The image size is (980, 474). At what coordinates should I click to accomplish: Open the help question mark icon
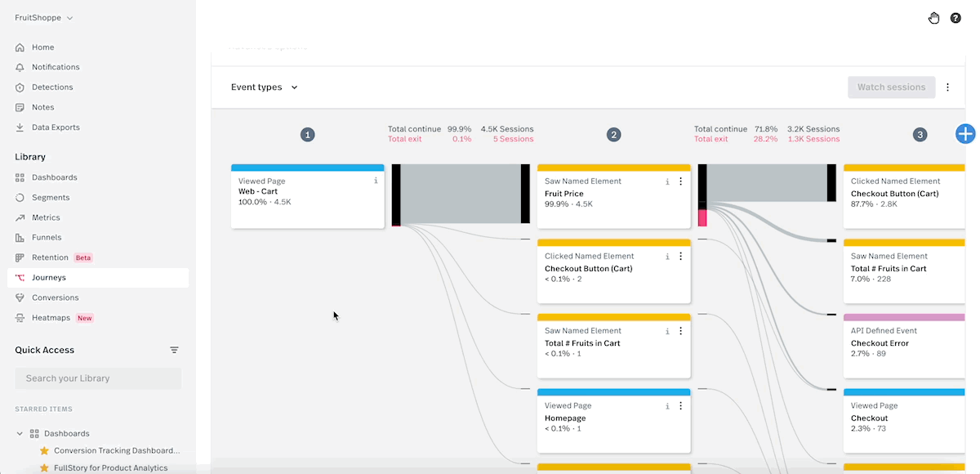pyautogui.click(x=955, y=18)
